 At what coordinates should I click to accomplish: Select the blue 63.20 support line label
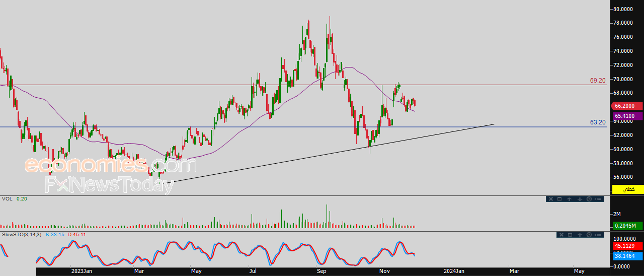coord(598,122)
